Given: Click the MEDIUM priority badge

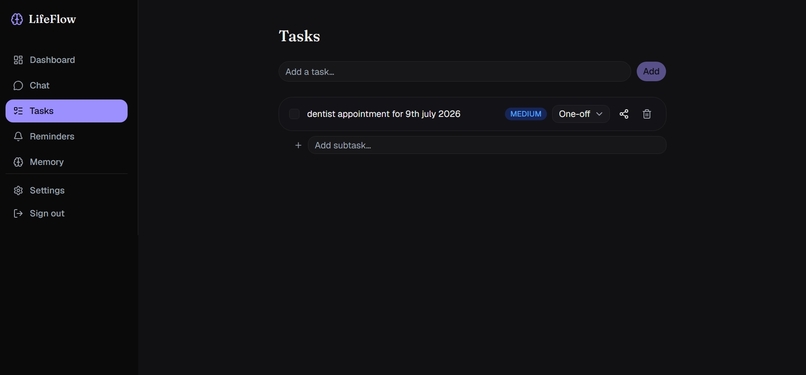Looking at the screenshot, I should pos(525,114).
